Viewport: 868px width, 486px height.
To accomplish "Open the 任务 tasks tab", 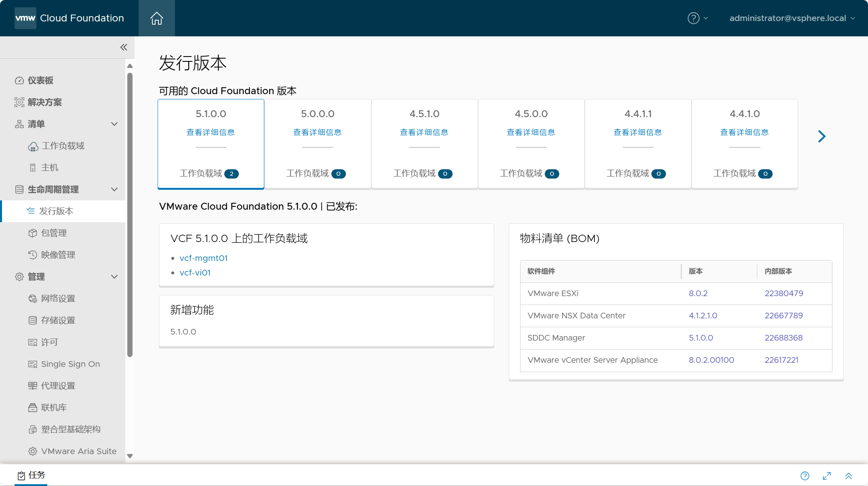I will click(32, 475).
